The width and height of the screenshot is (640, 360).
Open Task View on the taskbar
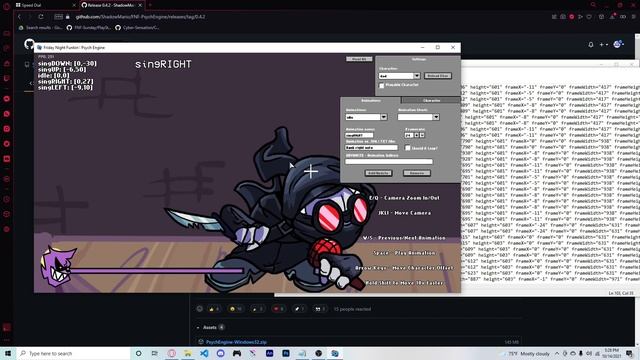coord(155,353)
